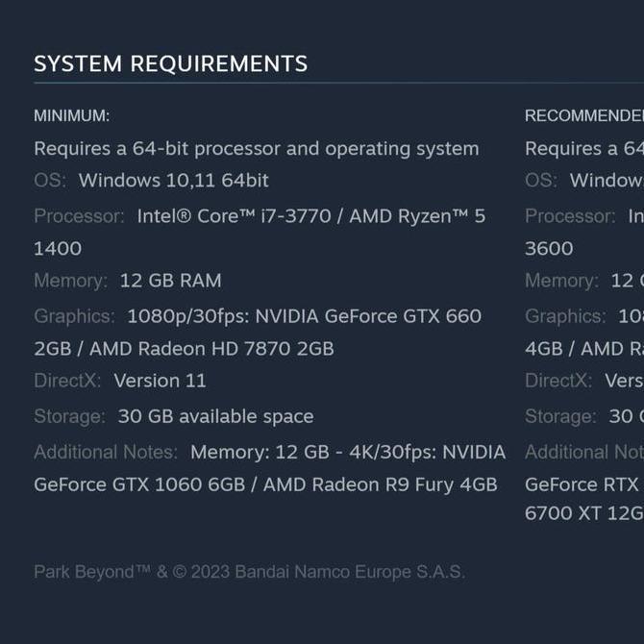
Task: Click '12 GB RAM' value
Action: click(170, 281)
